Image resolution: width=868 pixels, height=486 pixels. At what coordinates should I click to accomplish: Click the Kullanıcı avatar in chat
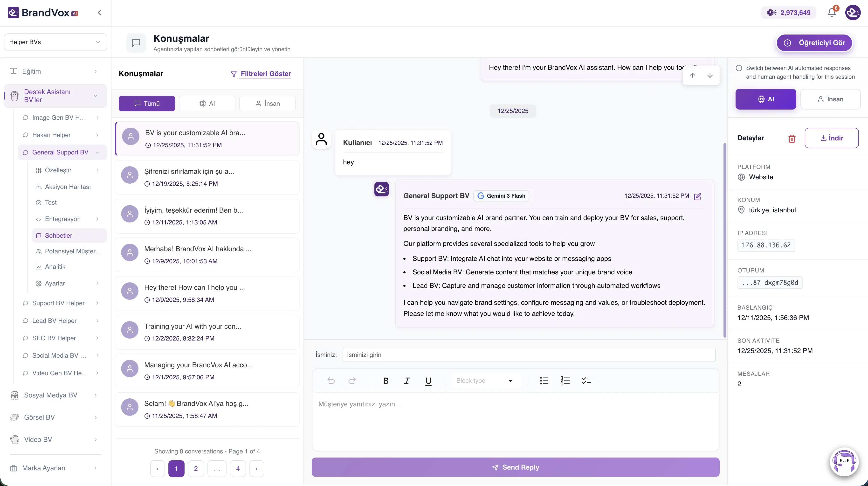tap(321, 139)
